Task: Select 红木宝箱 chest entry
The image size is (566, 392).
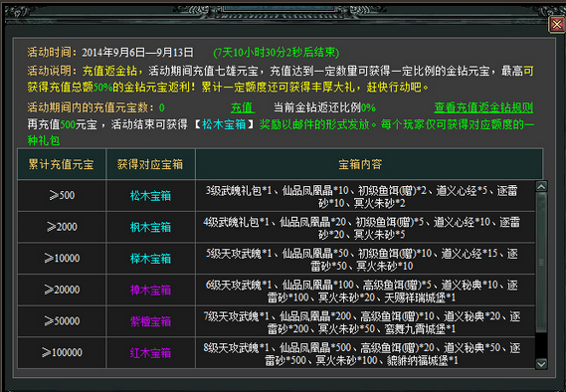Action: point(150,353)
